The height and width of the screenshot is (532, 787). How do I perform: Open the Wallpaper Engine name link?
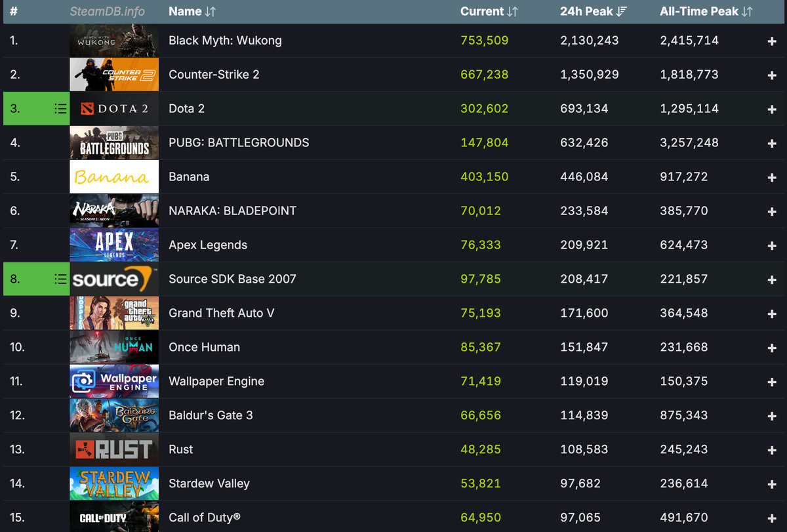point(216,382)
